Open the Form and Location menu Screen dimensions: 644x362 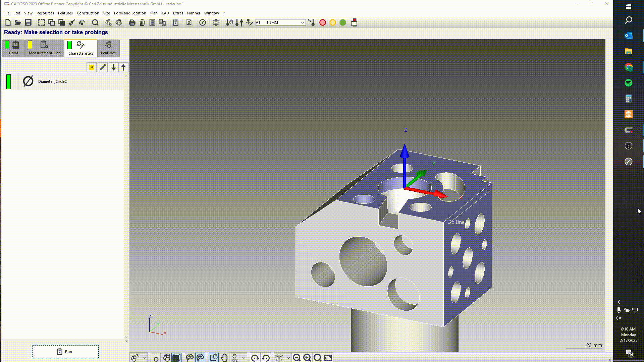130,13
